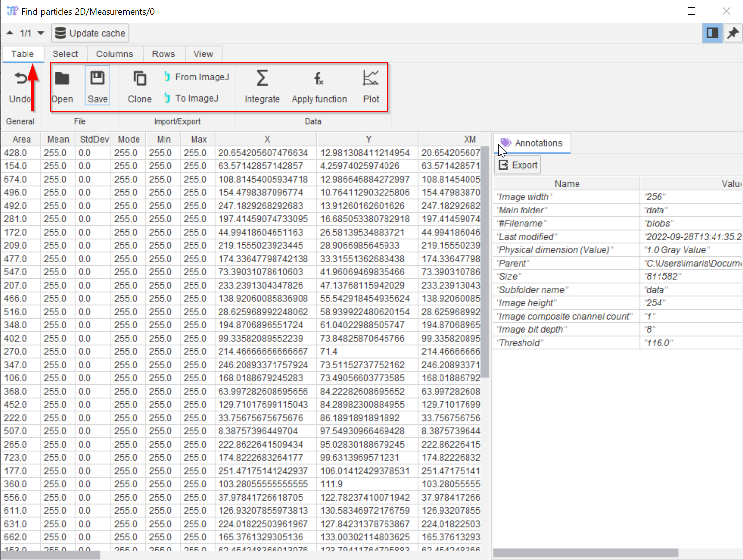Expand the 1/1 dropdown arrow
This screenshot has height=560, width=743.
tap(41, 33)
